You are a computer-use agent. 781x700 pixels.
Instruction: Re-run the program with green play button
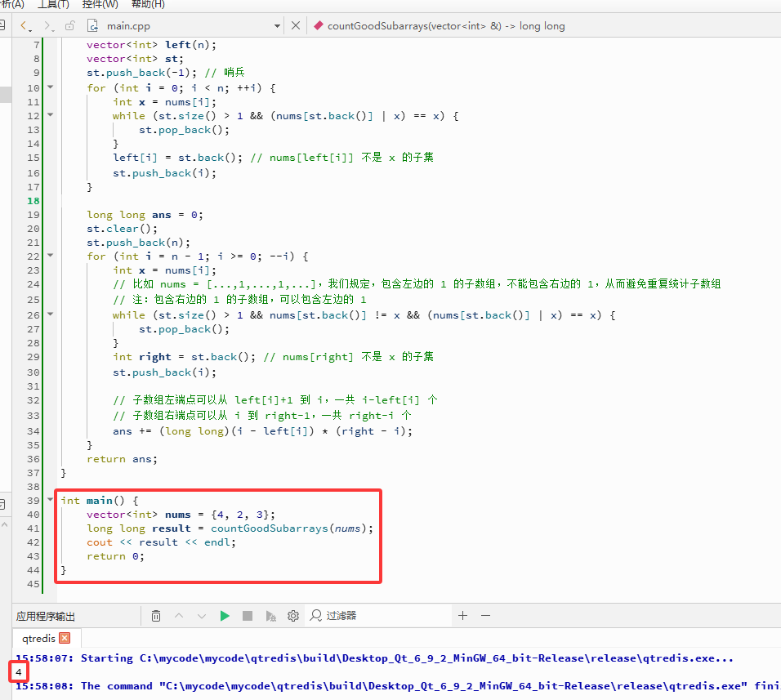point(225,616)
